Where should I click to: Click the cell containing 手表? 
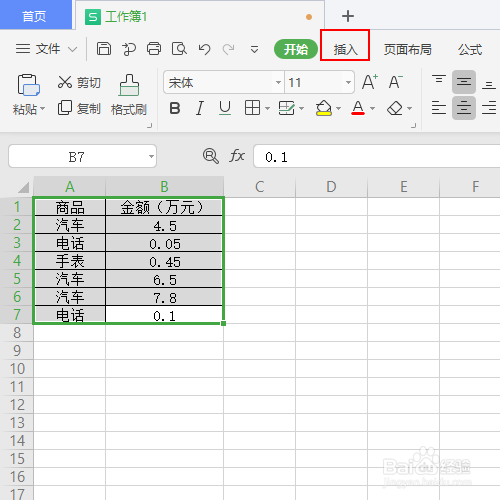pos(70,261)
